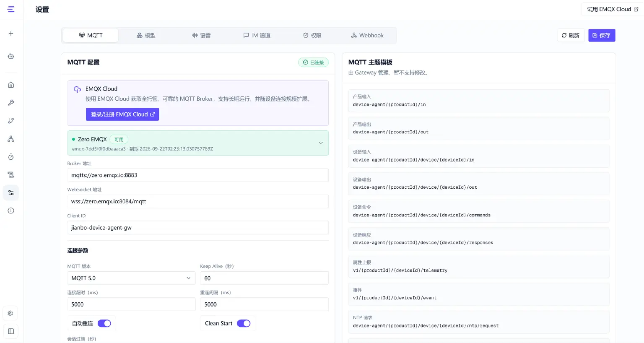The height and width of the screenshot is (343, 644).
Task: Switch to the Webhook tab
Action: click(x=367, y=35)
